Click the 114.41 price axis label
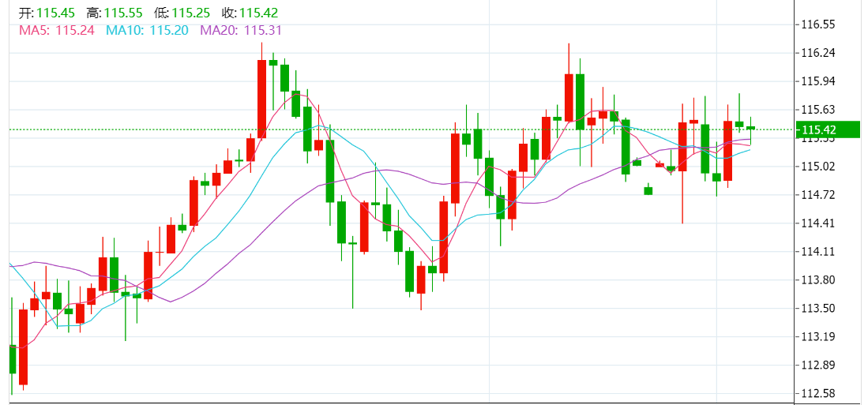 click(818, 223)
